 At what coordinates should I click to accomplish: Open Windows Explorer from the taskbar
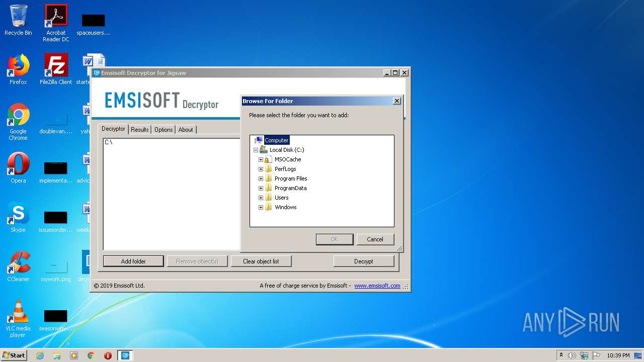tap(57, 355)
